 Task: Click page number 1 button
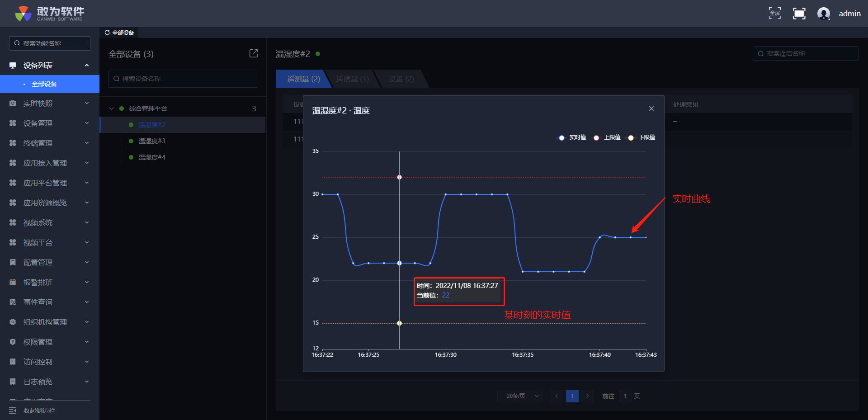tap(572, 396)
